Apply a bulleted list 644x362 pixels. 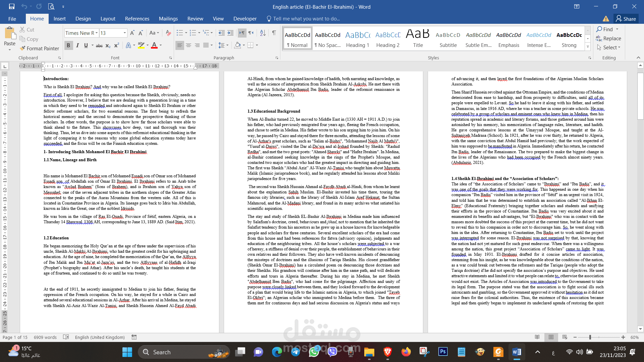coord(180,33)
